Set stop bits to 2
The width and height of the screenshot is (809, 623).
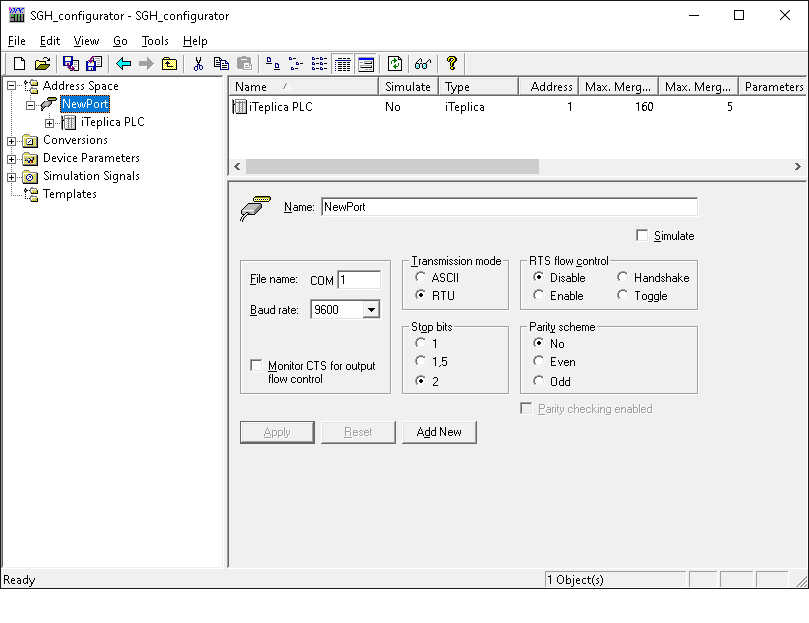(420, 381)
